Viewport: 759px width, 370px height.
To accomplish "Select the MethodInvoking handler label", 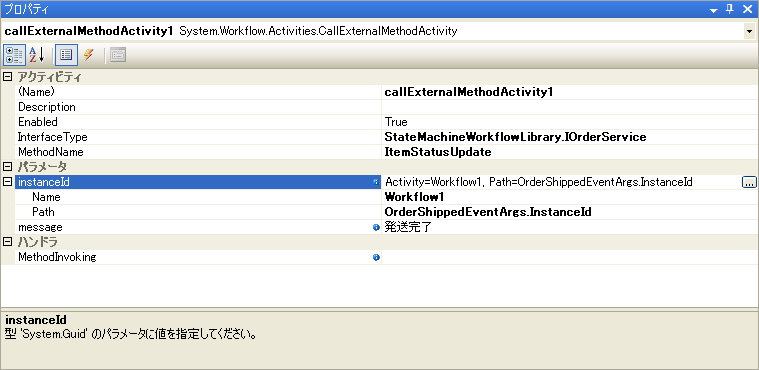I will (57, 257).
